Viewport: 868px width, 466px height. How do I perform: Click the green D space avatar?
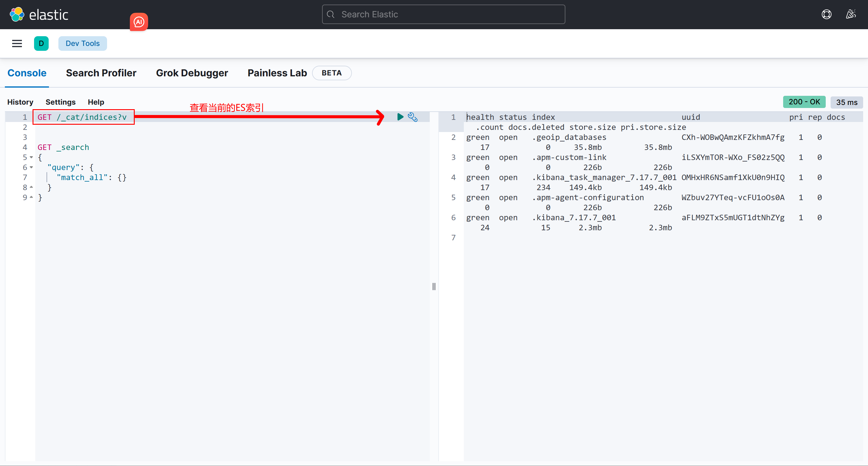(x=41, y=43)
